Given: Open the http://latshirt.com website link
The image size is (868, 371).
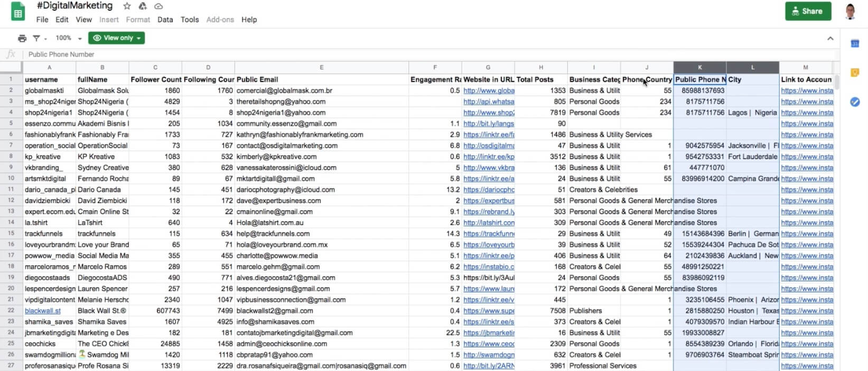Looking at the screenshot, I should pos(489,222).
